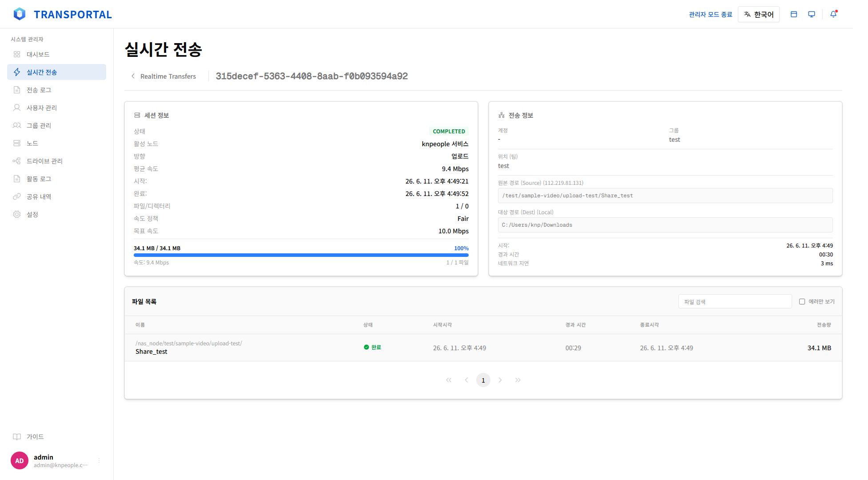Open notifications bell icon
Image resolution: width=868 pixels, height=480 pixels.
point(833,14)
